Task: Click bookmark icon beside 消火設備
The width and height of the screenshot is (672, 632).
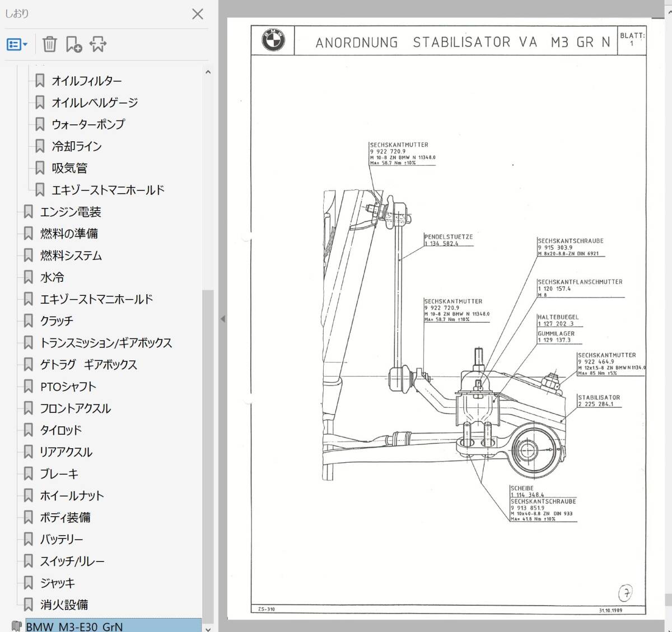Action: click(x=28, y=605)
